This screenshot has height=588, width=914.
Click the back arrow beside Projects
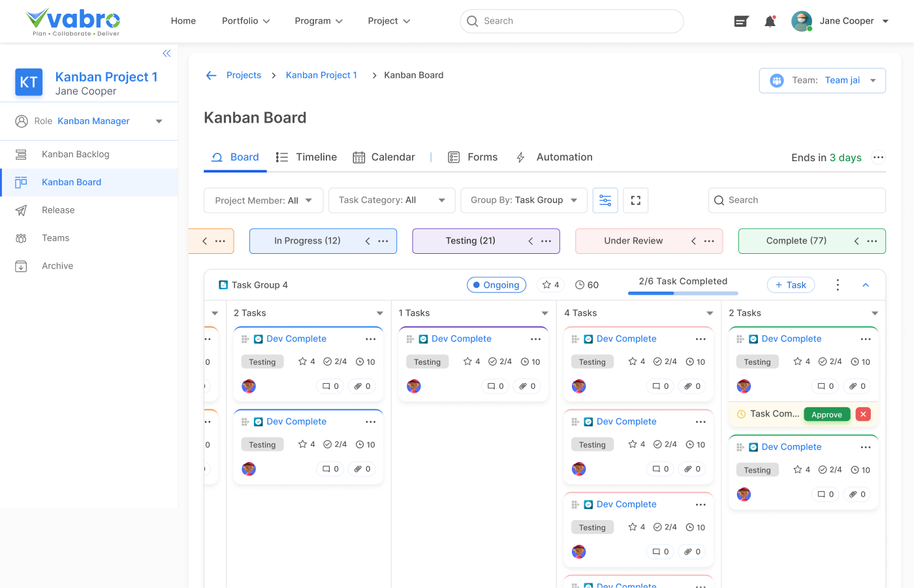(211, 76)
